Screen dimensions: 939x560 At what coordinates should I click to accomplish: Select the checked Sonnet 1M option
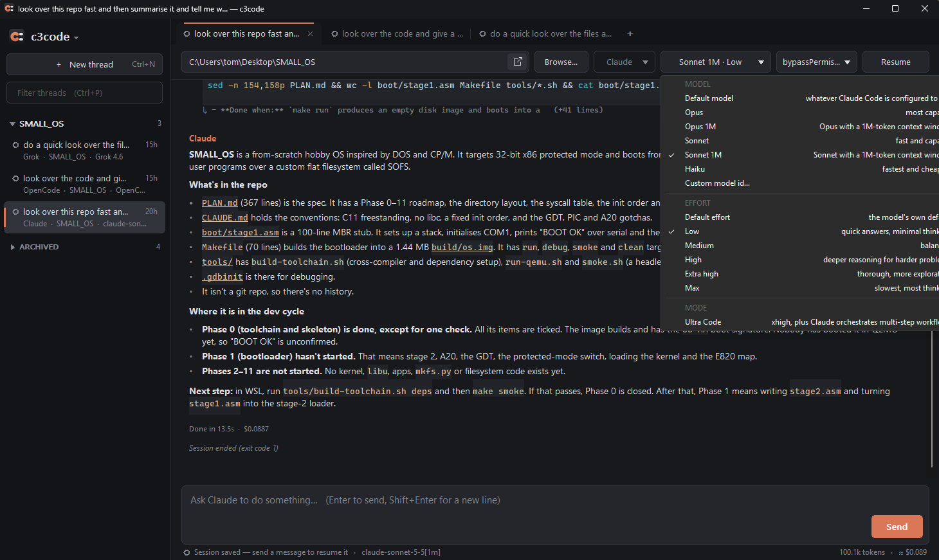[x=800, y=155]
